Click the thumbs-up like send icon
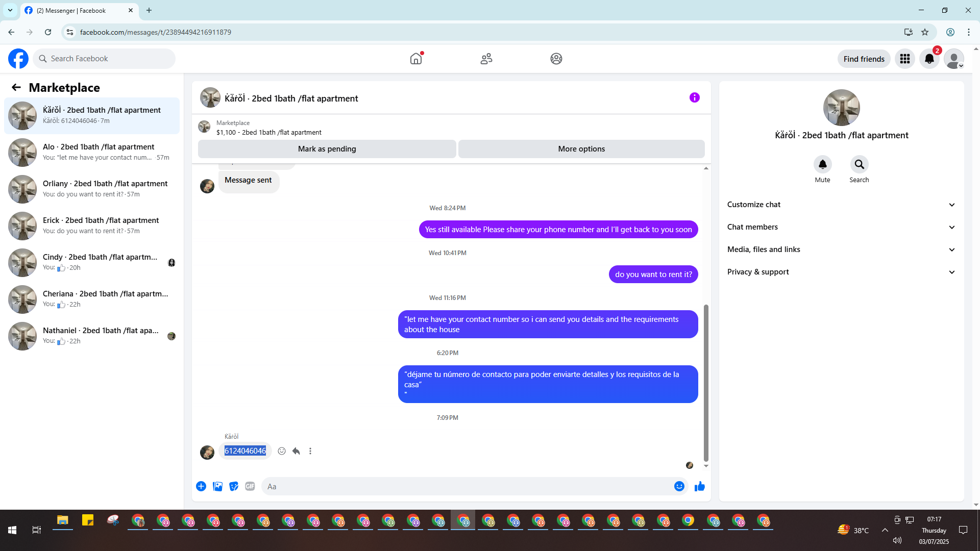The width and height of the screenshot is (980, 551). coord(699,486)
